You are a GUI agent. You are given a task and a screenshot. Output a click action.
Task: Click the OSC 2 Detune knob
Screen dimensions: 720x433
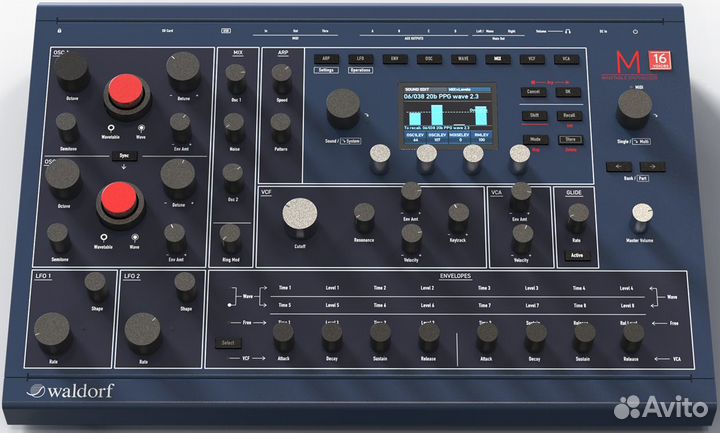coord(178,179)
